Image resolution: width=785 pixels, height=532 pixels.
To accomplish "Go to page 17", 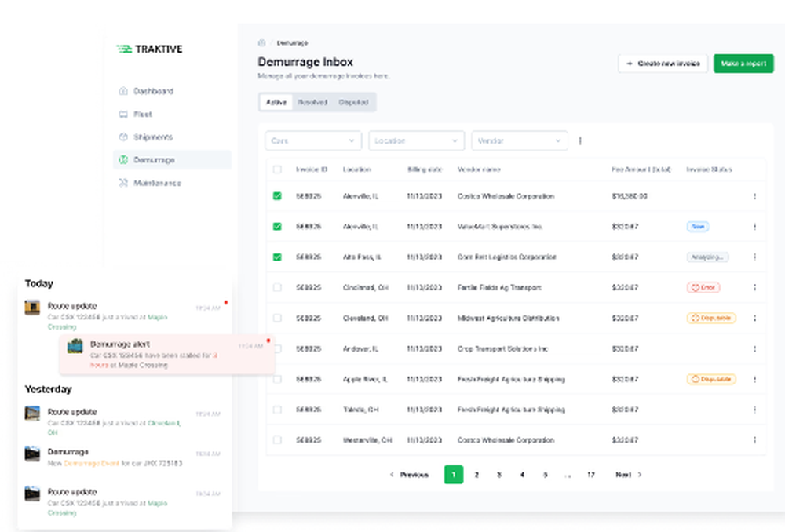I will click(591, 475).
